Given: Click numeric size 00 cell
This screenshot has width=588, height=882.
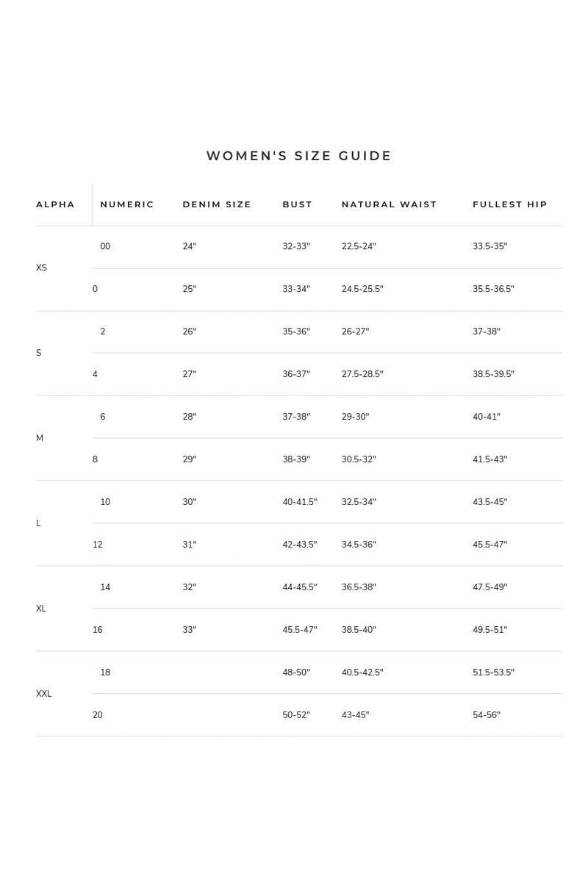Looking at the screenshot, I should [x=105, y=246].
